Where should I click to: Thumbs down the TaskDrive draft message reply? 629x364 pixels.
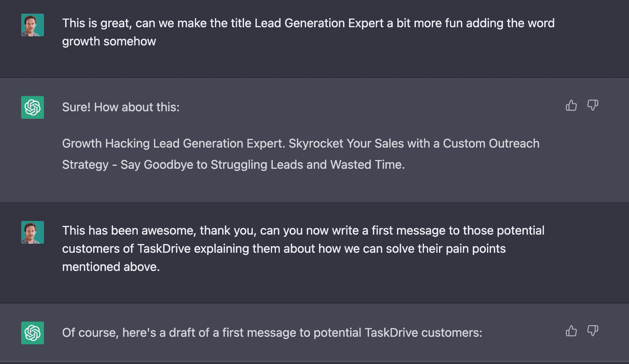point(592,331)
